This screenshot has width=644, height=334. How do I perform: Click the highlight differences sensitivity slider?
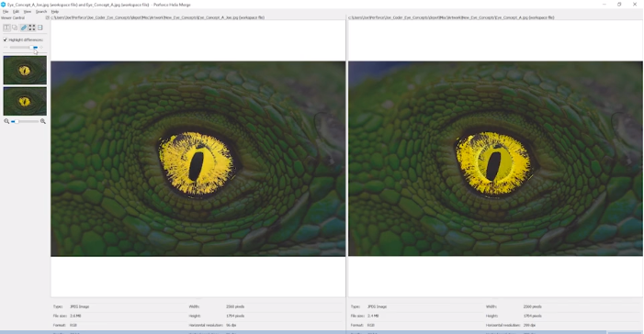coord(24,48)
